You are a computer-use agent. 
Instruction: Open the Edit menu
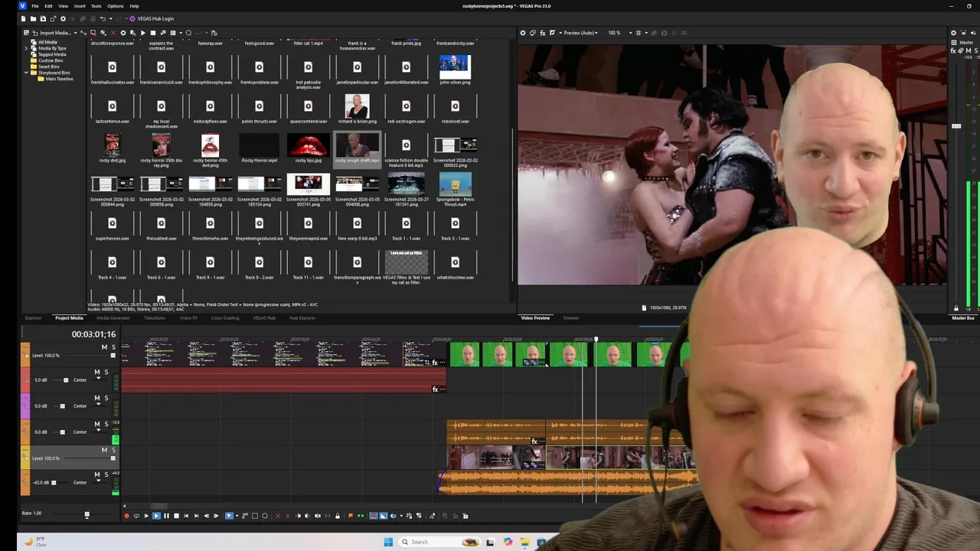[x=48, y=6]
